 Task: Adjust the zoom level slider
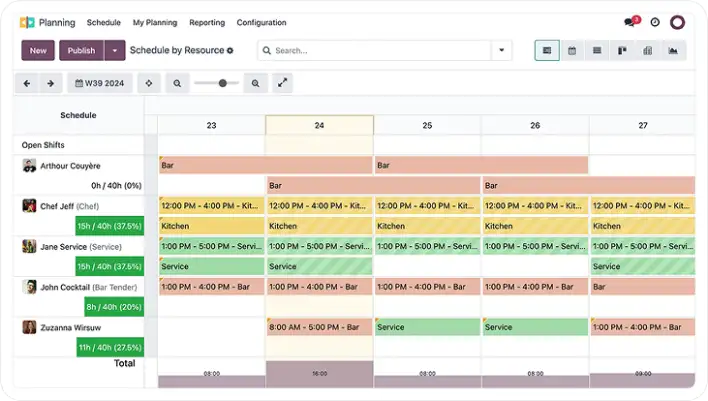(x=222, y=84)
